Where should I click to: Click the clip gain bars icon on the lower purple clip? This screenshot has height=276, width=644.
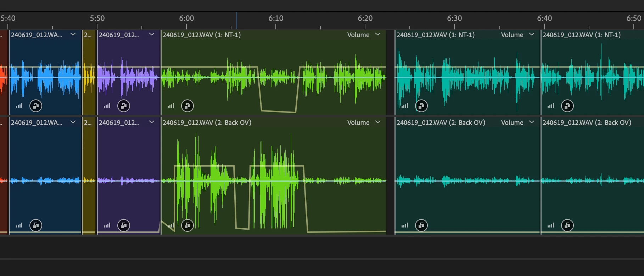coord(107,225)
